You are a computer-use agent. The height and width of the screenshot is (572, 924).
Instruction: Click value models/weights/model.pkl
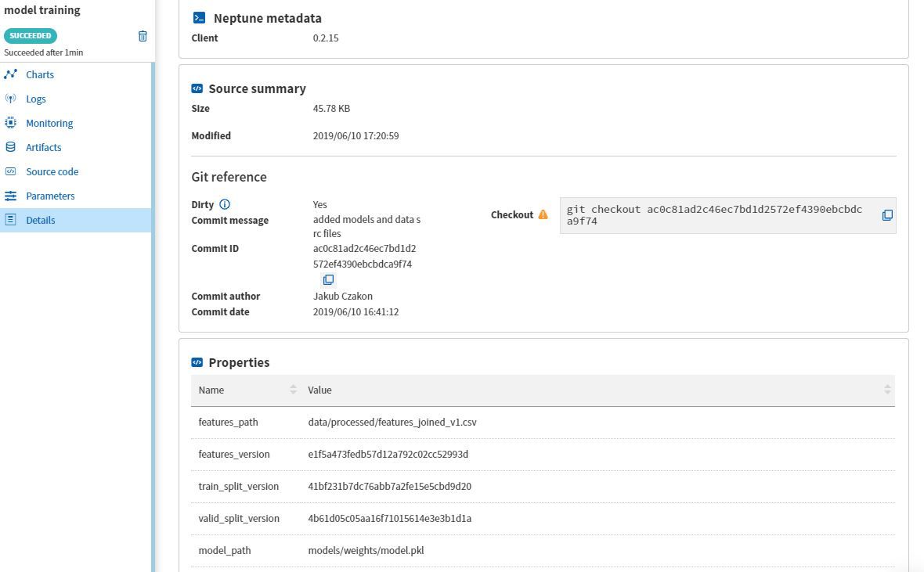(366, 550)
